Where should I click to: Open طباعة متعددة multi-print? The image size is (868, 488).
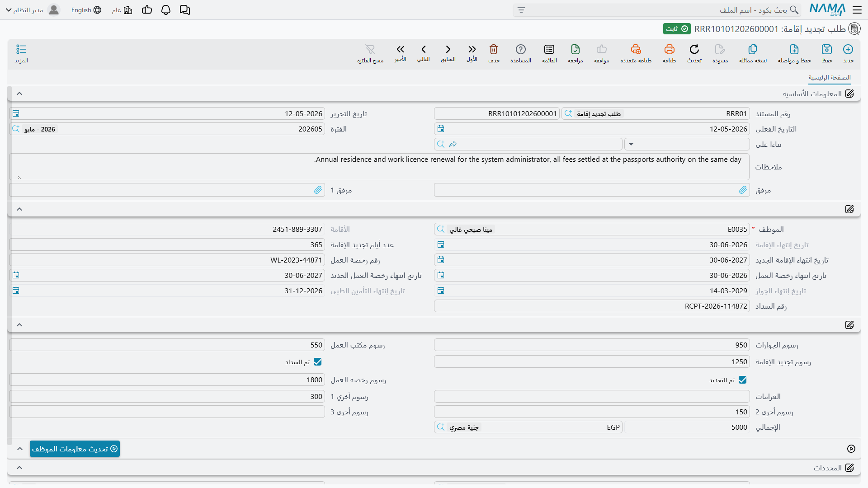click(636, 53)
